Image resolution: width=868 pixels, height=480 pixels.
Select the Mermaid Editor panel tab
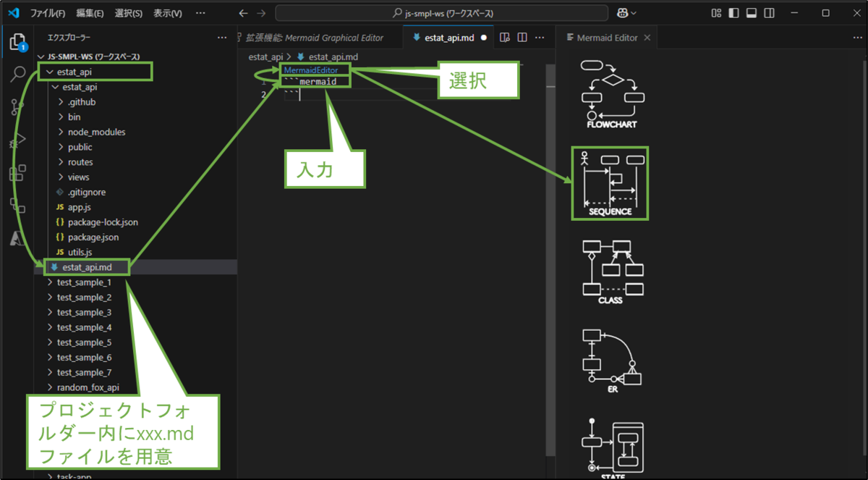click(x=606, y=38)
